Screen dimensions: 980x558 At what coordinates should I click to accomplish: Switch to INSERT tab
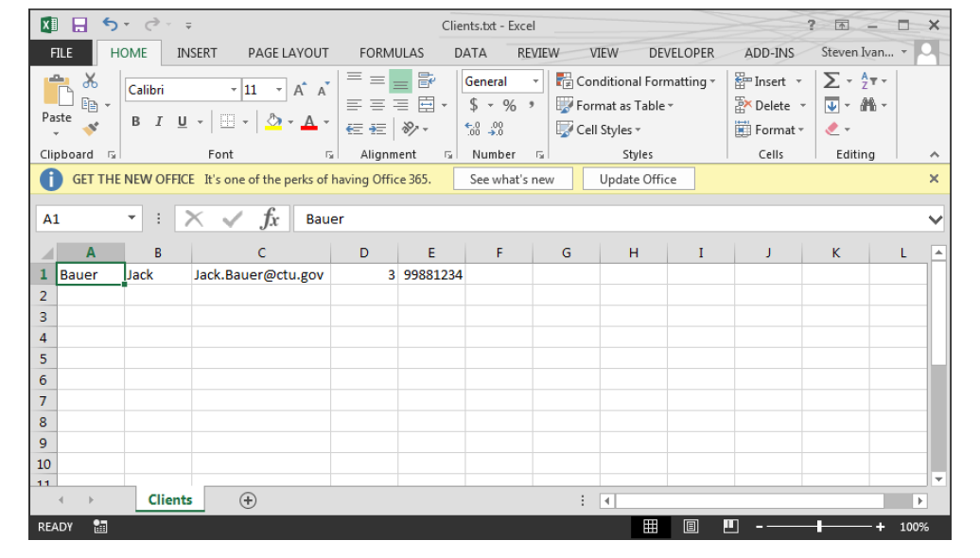pyautogui.click(x=197, y=53)
